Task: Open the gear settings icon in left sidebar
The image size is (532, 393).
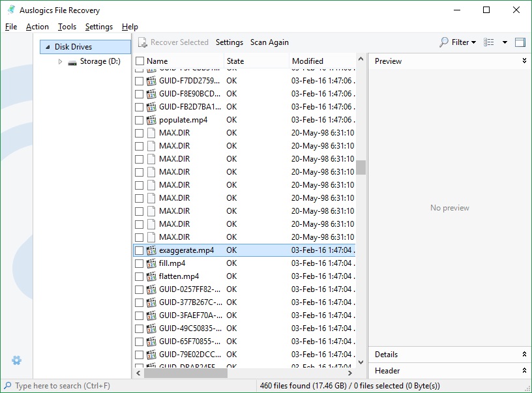Action: (17, 360)
